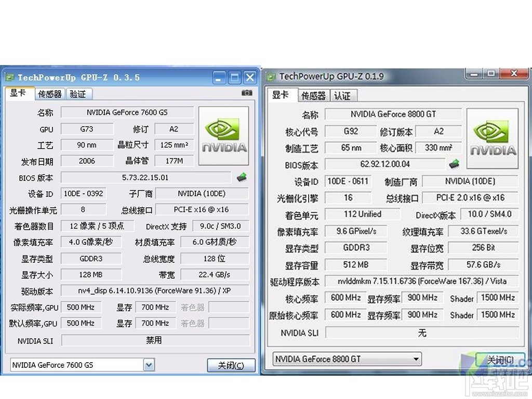Click the bandwidth field 22.4 GB/s

215,274
